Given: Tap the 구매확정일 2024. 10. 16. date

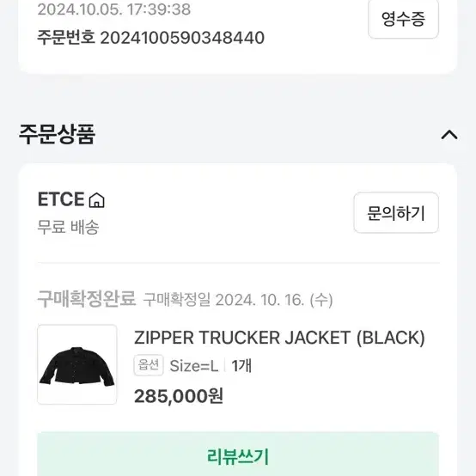Looking at the screenshot, I should click(238, 300).
